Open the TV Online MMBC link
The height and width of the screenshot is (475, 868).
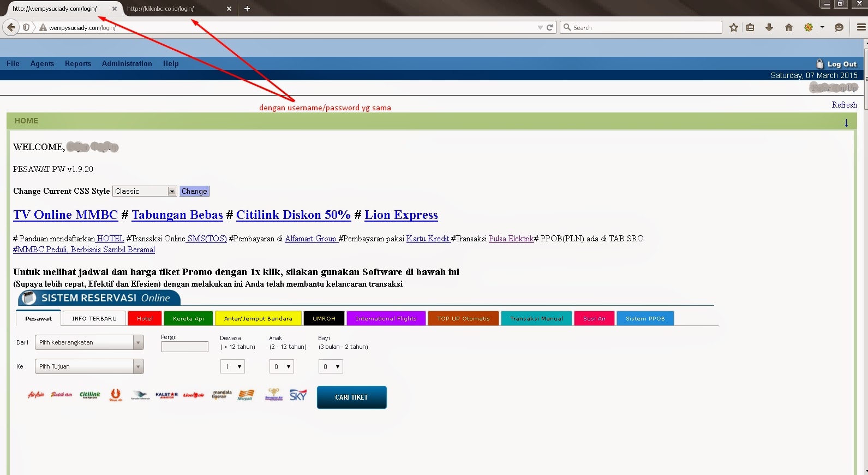coord(65,215)
